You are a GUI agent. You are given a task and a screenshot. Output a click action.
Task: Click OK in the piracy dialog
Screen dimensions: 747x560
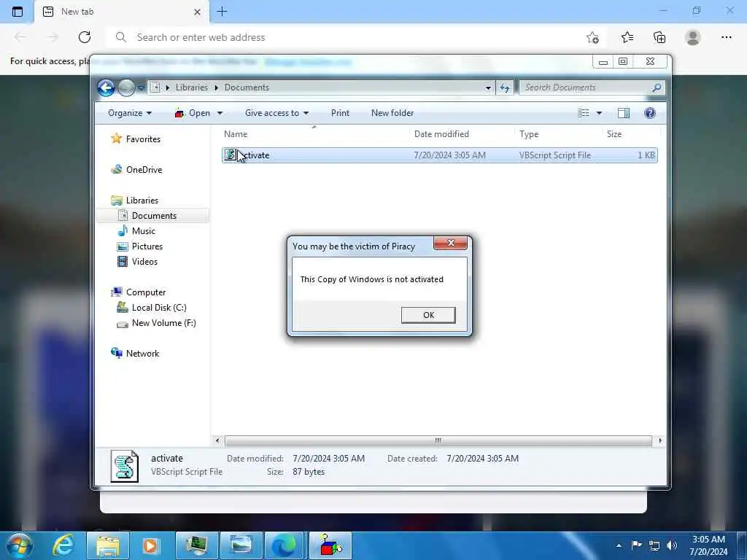click(x=428, y=315)
